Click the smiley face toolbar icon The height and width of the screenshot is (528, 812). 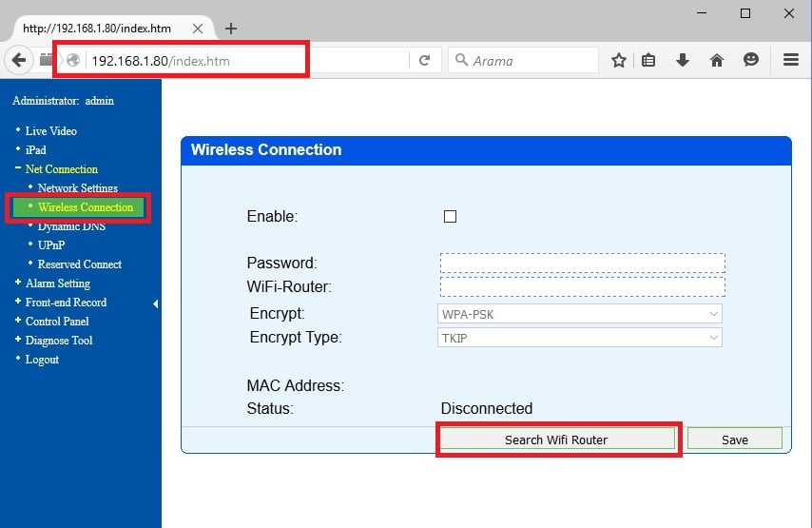751,60
